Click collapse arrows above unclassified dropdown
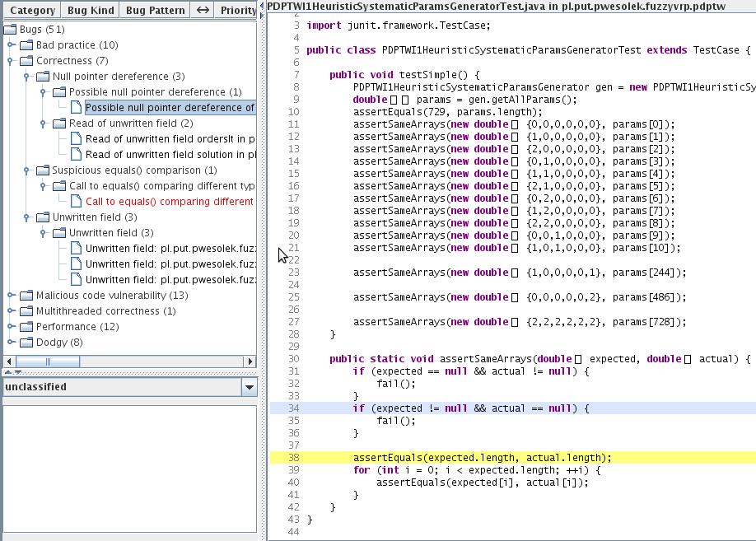Image resolution: width=756 pixels, height=541 pixels. pyautogui.click(x=13, y=372)
